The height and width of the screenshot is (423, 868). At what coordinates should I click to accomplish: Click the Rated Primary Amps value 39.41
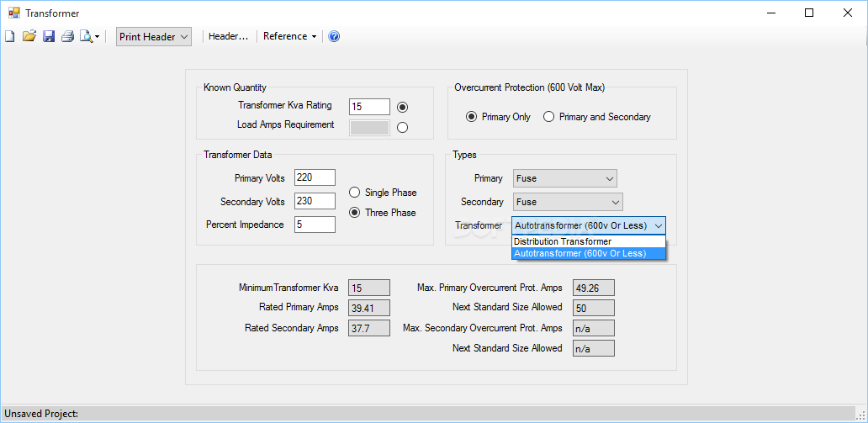coord(369,308)
